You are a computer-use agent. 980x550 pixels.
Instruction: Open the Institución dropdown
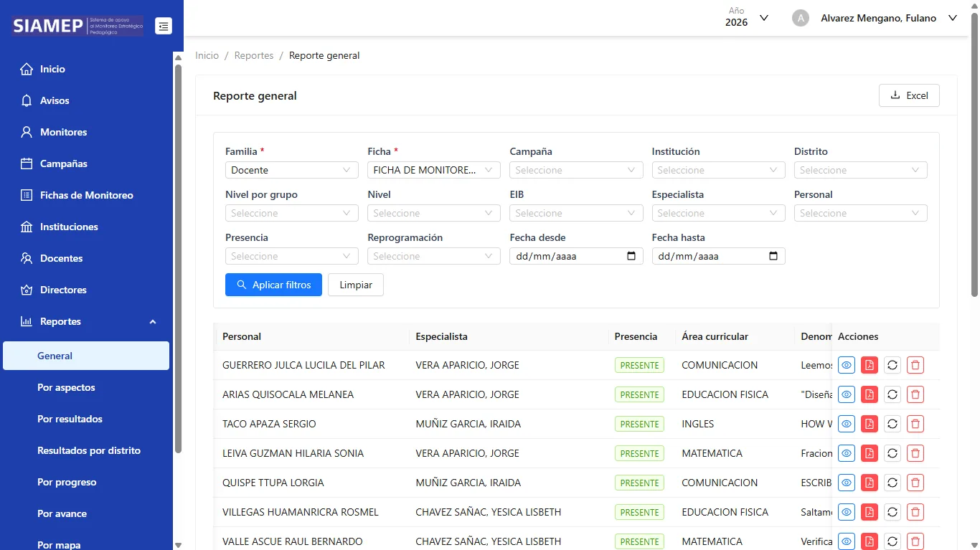click(x=718, y=170)
